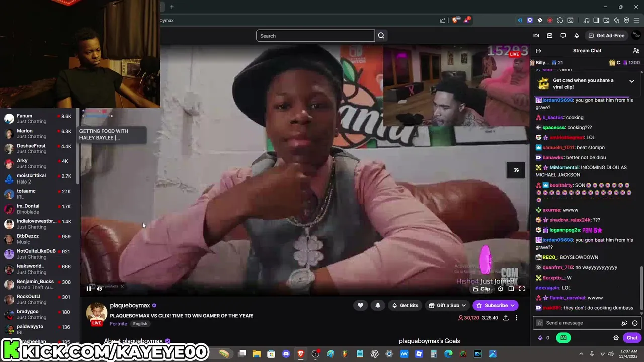Viewport: 644px width, 362px height.
Task: Open the three-dot more options menu
Action: (x=516, y=318)
